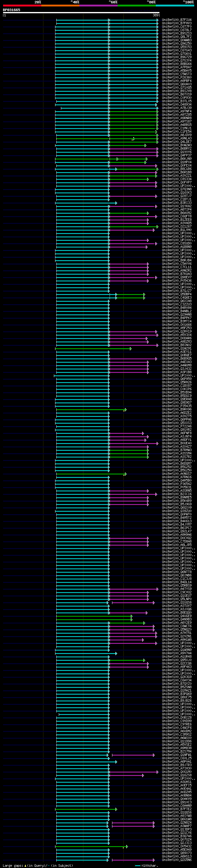Viewport: 197px width, 868px height.
Task: Select last hit UniRef100_Q2G5N6
Action: tap(176, 860)
